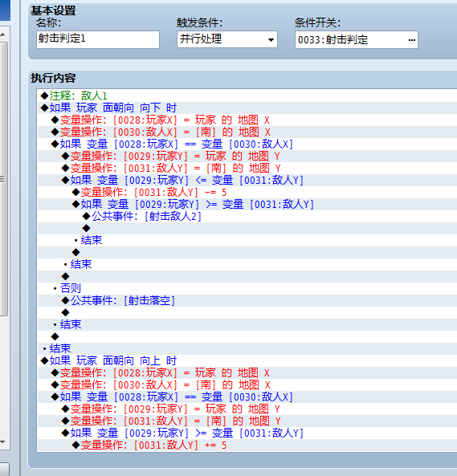Select the 如果 玩家 面朝向 向上 时 line
Screen dimensions: 457x476
(x=247, y=360)
